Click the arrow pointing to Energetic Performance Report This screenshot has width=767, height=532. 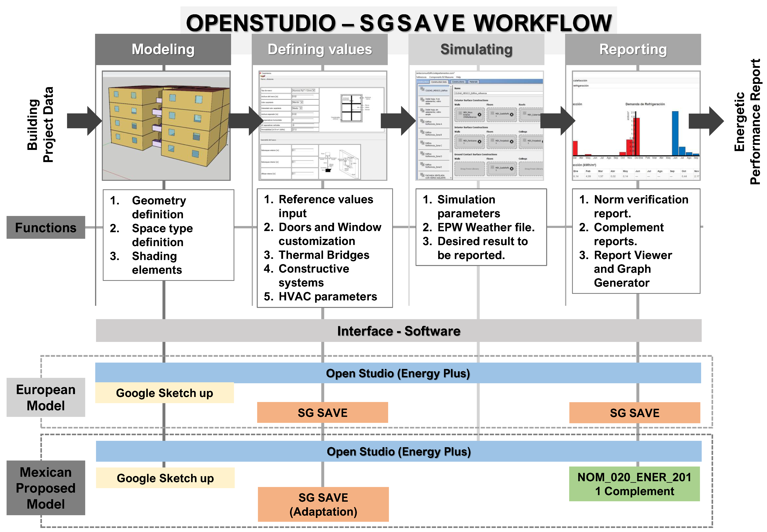pos(705,121)
